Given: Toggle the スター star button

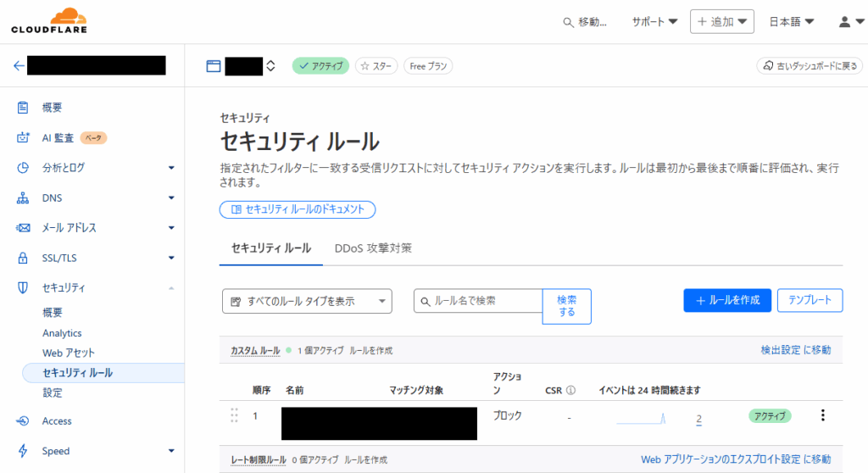Looking at the screenshot, I should [x=376, y=66].
